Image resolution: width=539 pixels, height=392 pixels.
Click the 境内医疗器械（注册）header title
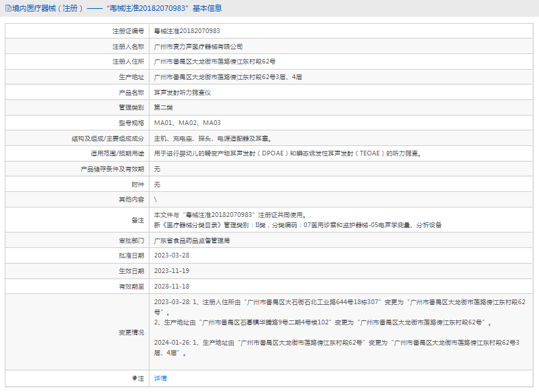(46, 8)
